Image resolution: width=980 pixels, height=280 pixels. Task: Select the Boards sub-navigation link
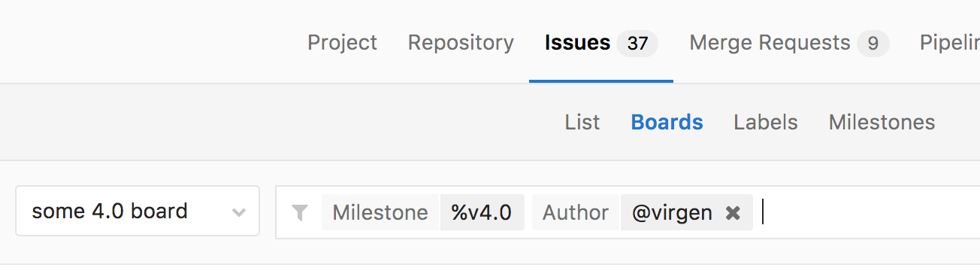click(x=667, y=122)
